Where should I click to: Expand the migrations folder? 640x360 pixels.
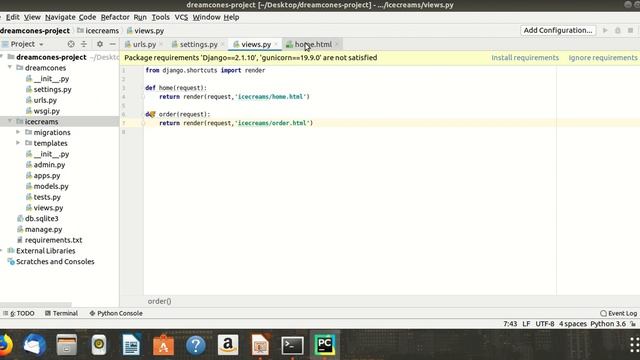click(18, 132)
